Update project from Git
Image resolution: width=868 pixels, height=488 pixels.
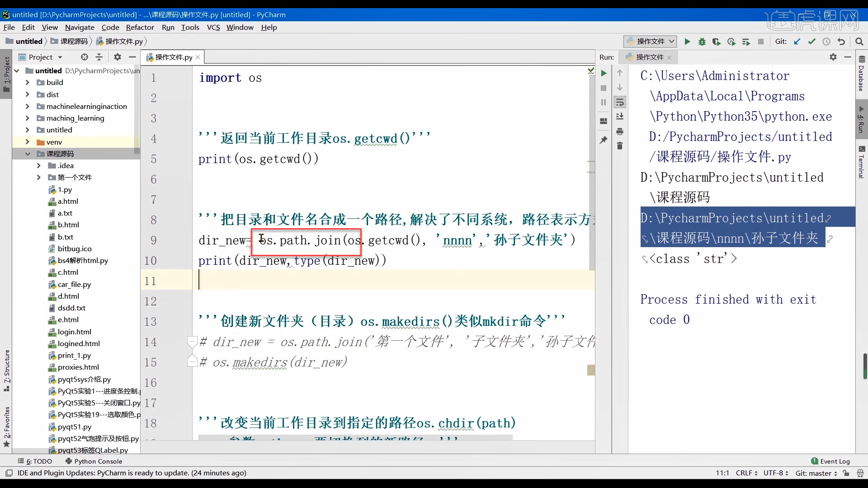click(x=797, y=42)
